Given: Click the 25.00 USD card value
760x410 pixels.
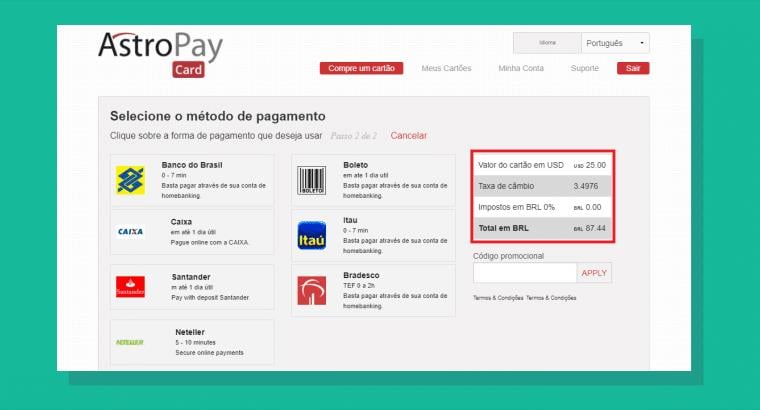Looking at the screenshot, I should pos(596,165).
